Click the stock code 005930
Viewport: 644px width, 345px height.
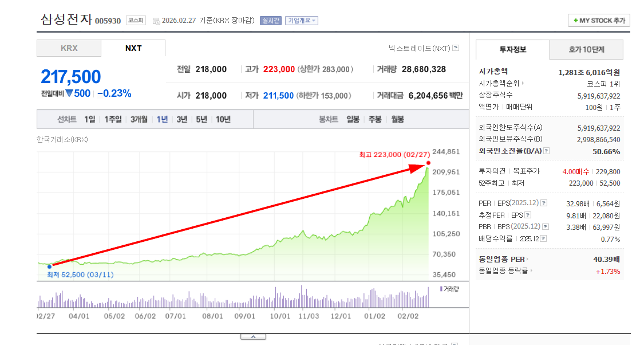pyautogui.click(x=108, y=21)
